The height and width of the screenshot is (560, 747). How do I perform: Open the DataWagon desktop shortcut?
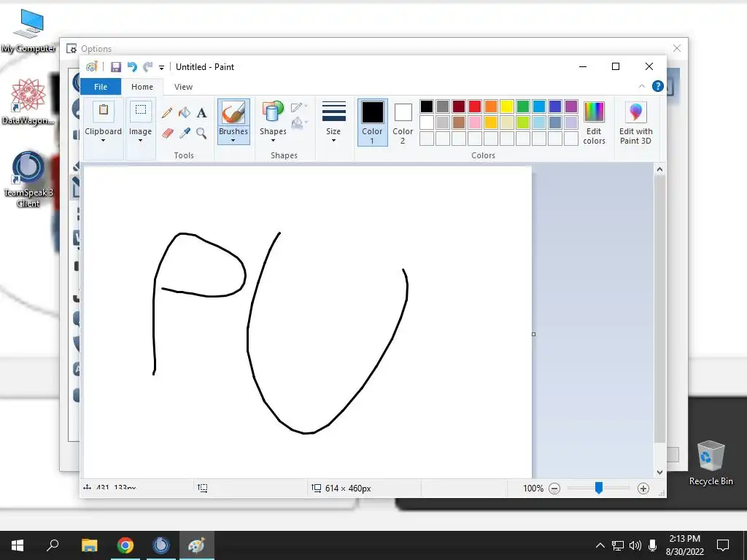(x=28, y=101)
